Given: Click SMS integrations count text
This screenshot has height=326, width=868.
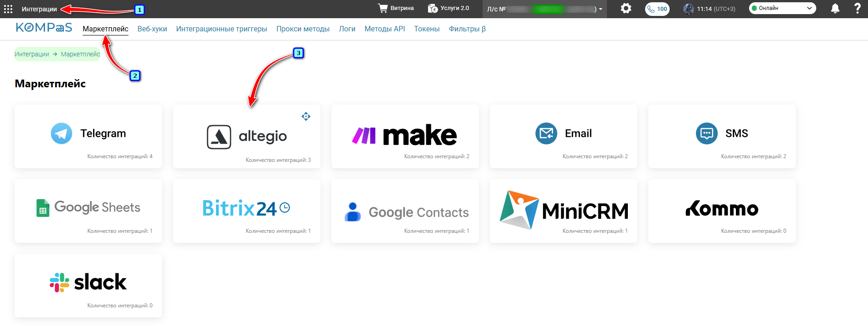Looking at the screenshot, I should point(754,156).
